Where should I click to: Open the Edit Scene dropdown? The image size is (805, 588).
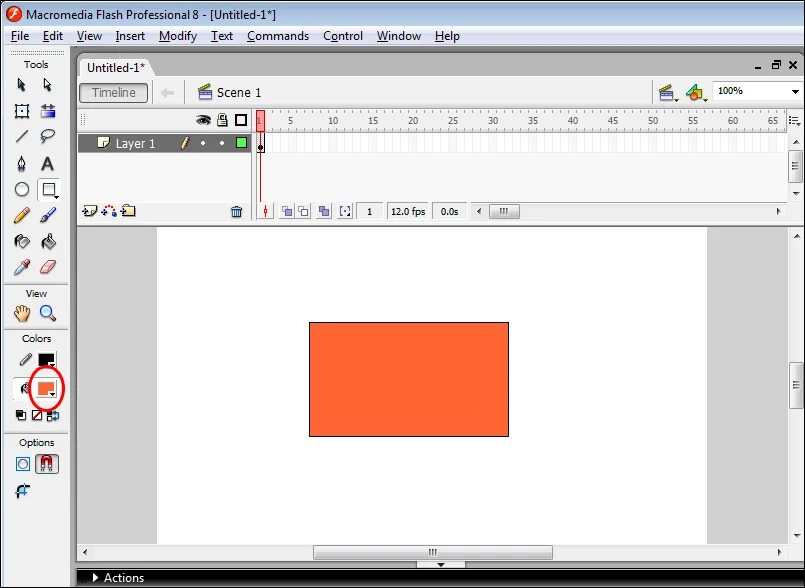[x=668, y=93]
